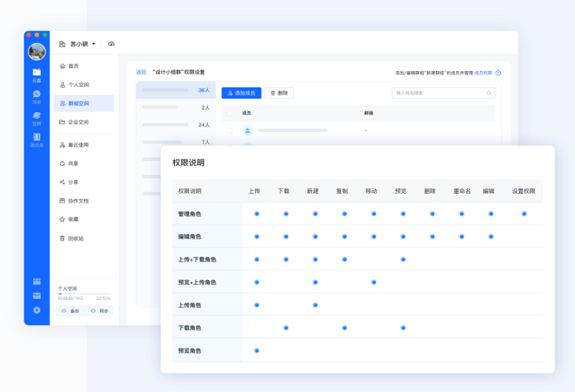The image size is (575, 392).
Task: Click the 添加成员 add member button
Action: point(241,93)
